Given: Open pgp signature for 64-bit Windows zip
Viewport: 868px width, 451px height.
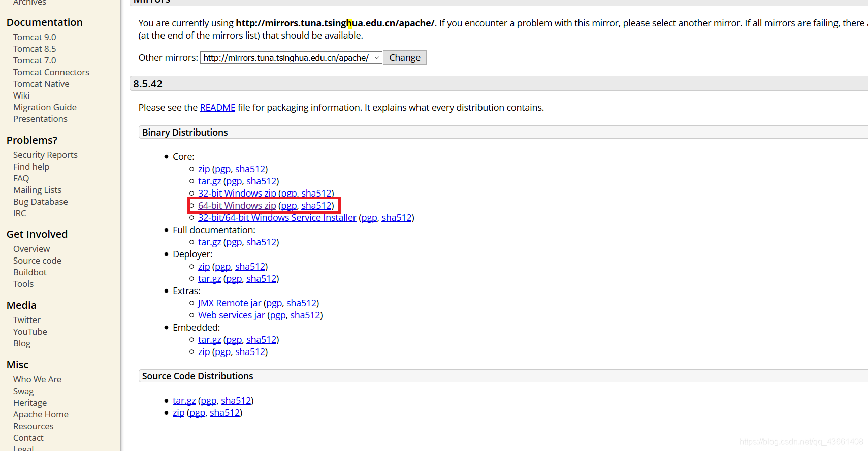Looking at the screenshot, I should [289, 206].
